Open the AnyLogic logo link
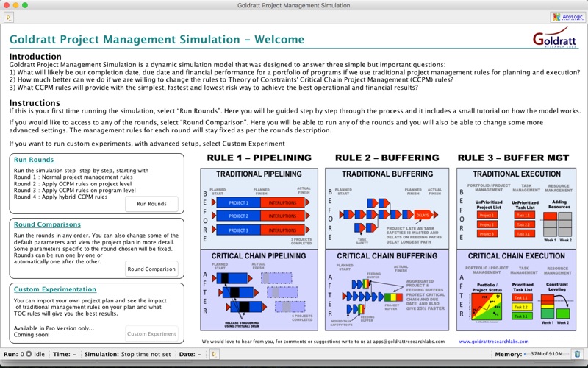 (x=568, y=17)
